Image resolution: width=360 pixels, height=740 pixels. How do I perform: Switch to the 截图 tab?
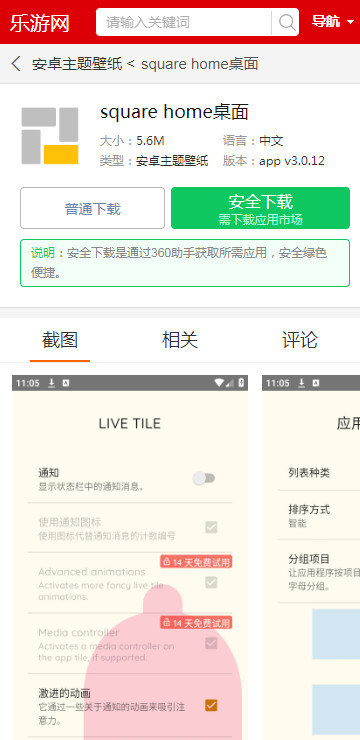[x=60, y=340]
